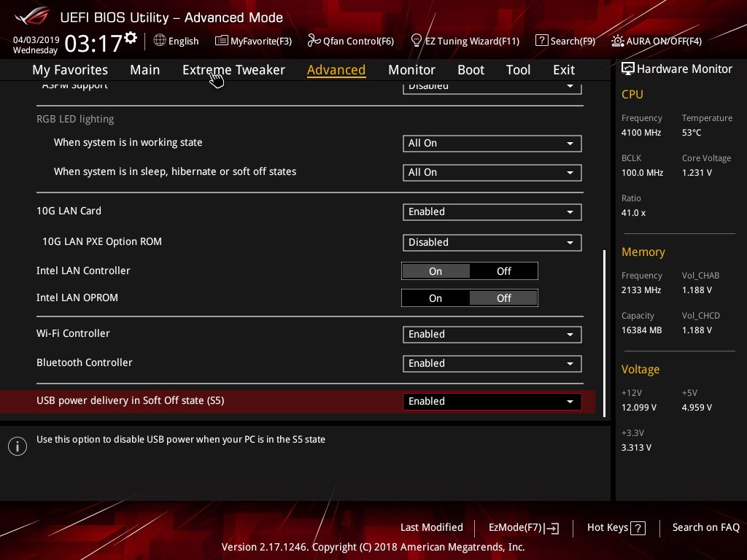Click memory capacity value 16384 MB
This screenshot has width=747, height=560.
click(x=641, y=330)
